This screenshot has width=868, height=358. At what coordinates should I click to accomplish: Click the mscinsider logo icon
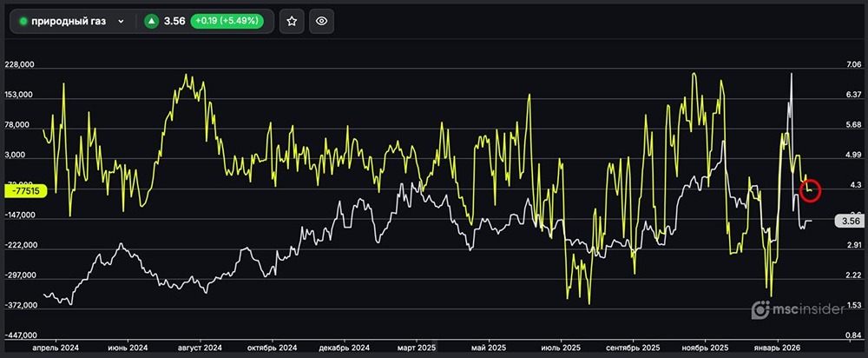[x=760, y=309]
